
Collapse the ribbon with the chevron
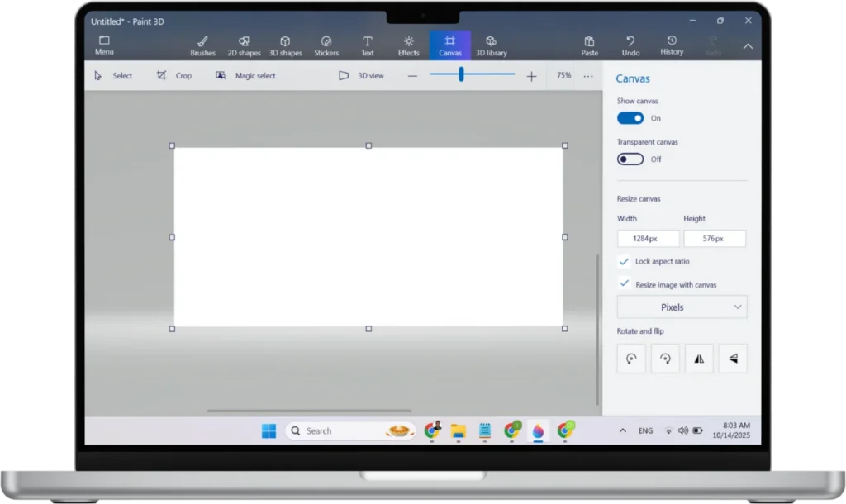[x=748, y=46]
